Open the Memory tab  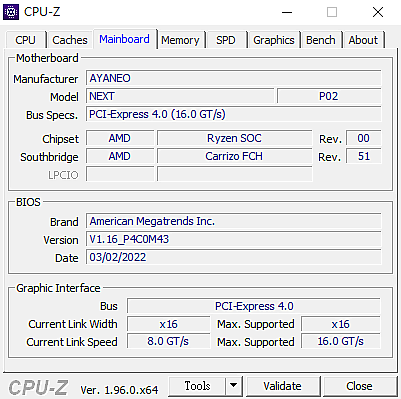coord(180,40)
